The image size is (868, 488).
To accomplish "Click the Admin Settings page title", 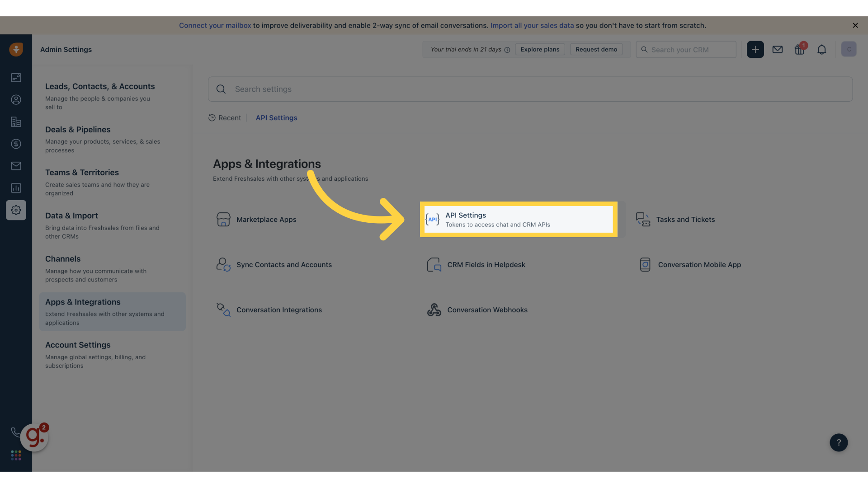I will [66, 50].
